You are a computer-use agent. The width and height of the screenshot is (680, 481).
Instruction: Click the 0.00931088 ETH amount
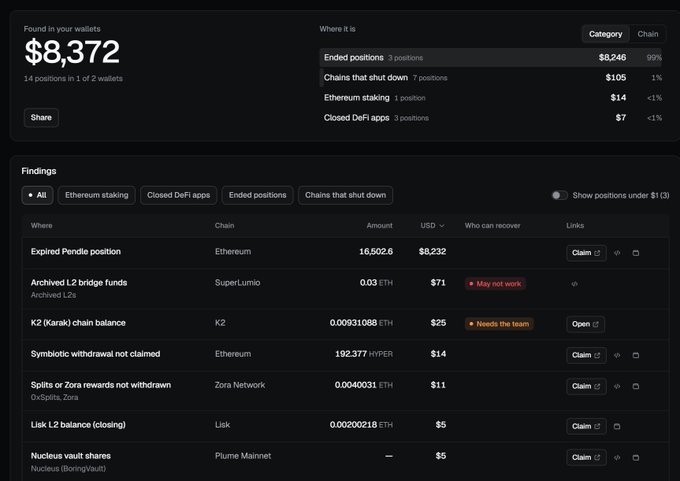point(361,323)
